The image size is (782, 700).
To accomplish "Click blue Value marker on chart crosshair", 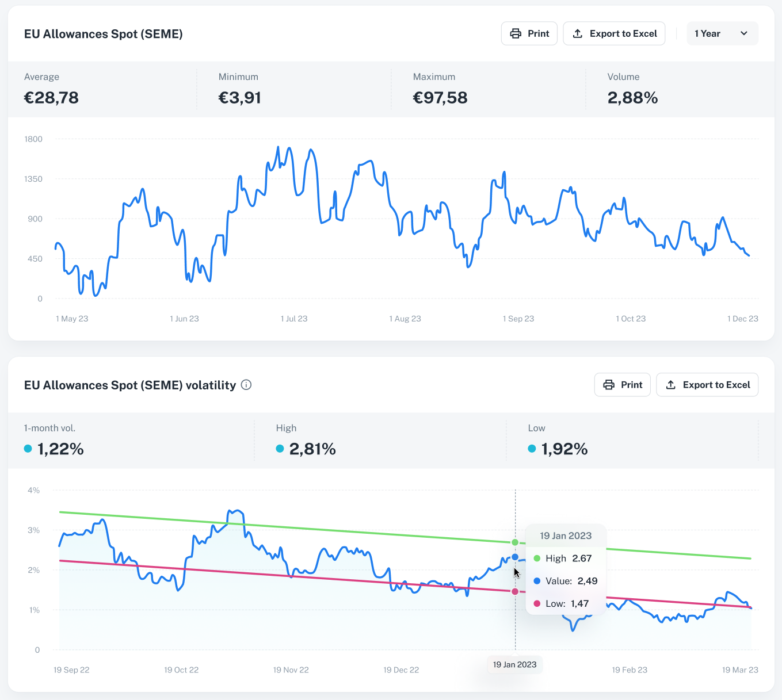I will tap(515, 557).
